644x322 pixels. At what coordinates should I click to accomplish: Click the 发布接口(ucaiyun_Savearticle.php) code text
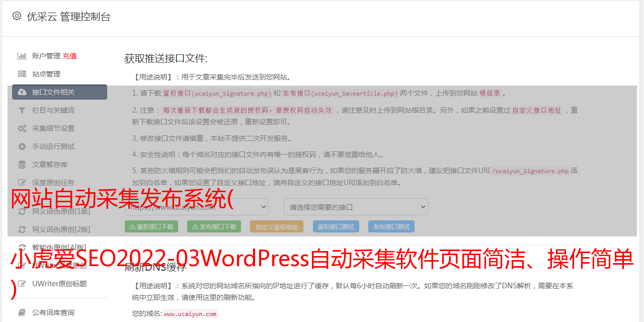point(340,93)
